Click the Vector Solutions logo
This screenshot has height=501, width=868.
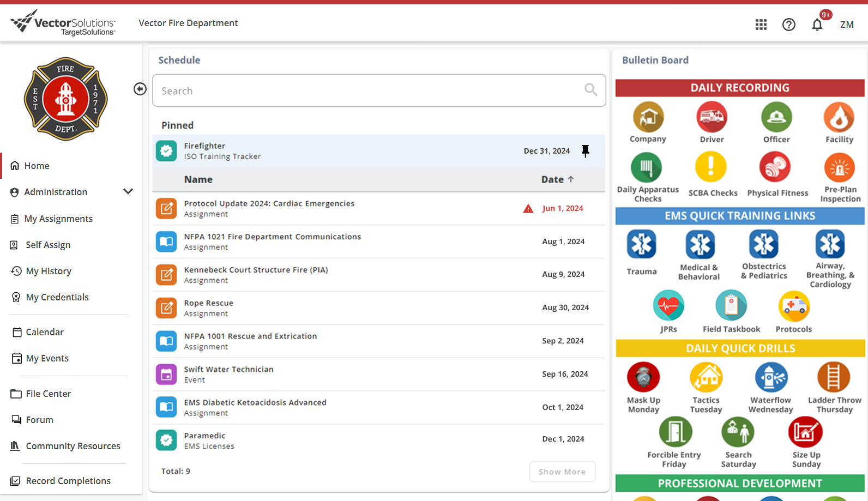pos(63,23)
